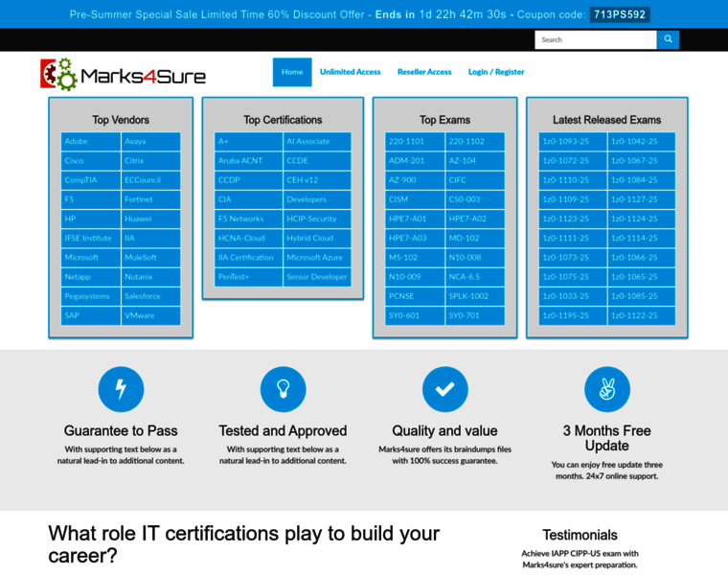Select MuleSoft in Top Vendors

(151, 257)
